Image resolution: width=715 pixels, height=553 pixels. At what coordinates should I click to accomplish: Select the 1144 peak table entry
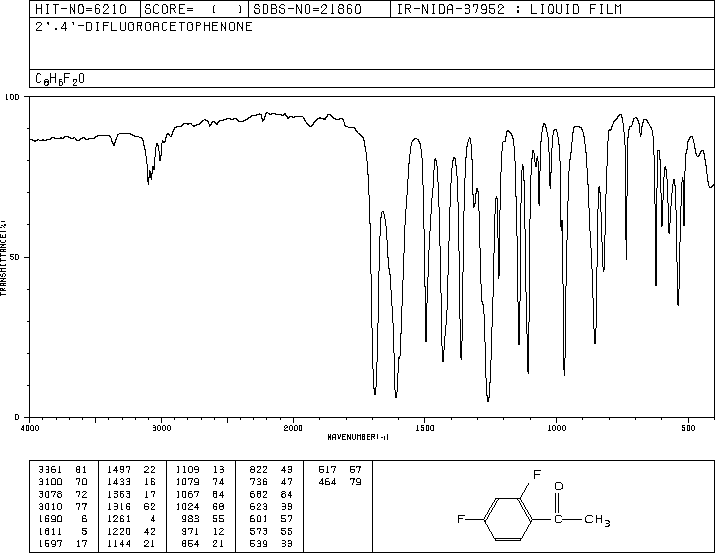[x=131, y=543]
